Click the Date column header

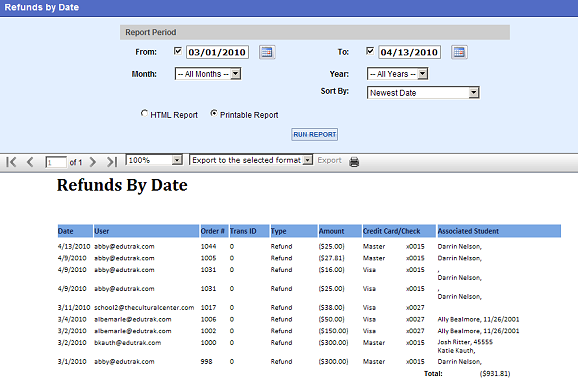75,231
